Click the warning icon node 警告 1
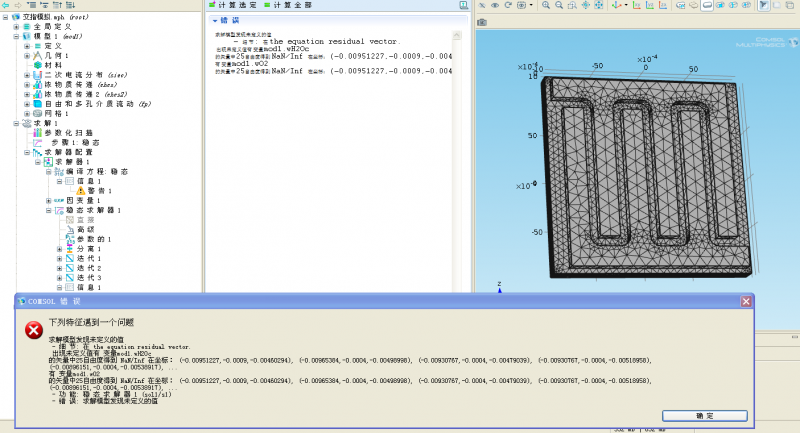 click(x=82, y=190)
